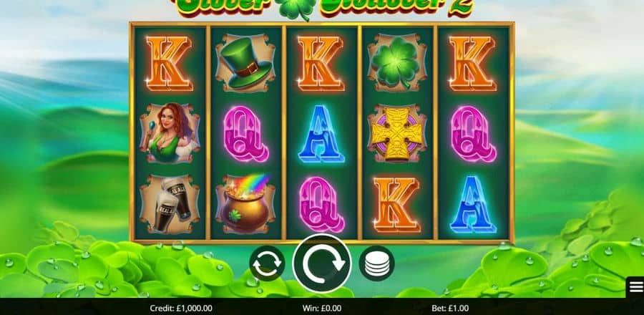Open the hamburger menu icon

[x=635, y=287]
